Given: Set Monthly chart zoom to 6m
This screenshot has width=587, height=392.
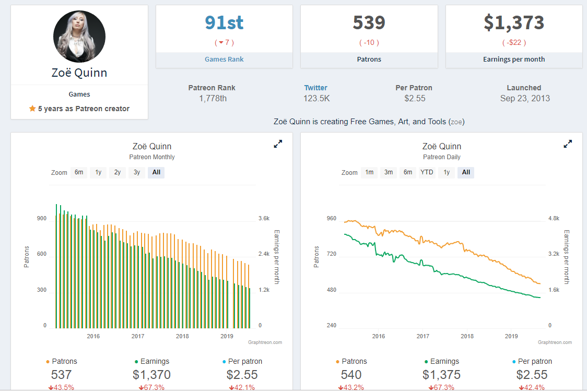Looking at the screenshot, I should (79, 172).
